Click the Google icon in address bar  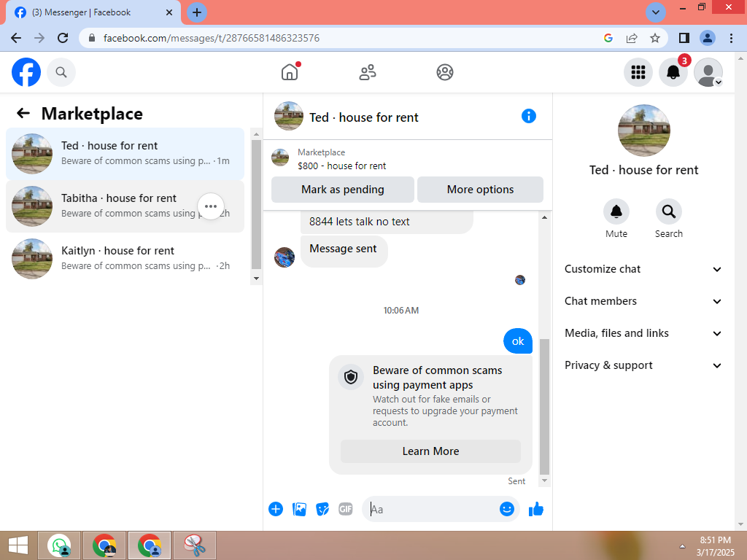tap(608, 38)
